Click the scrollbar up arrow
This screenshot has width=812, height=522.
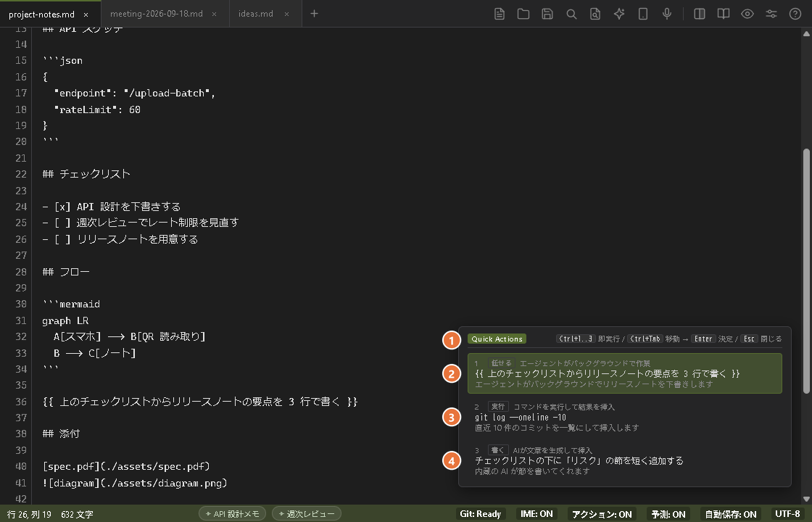pyautogui.click(x=806, y=33)
